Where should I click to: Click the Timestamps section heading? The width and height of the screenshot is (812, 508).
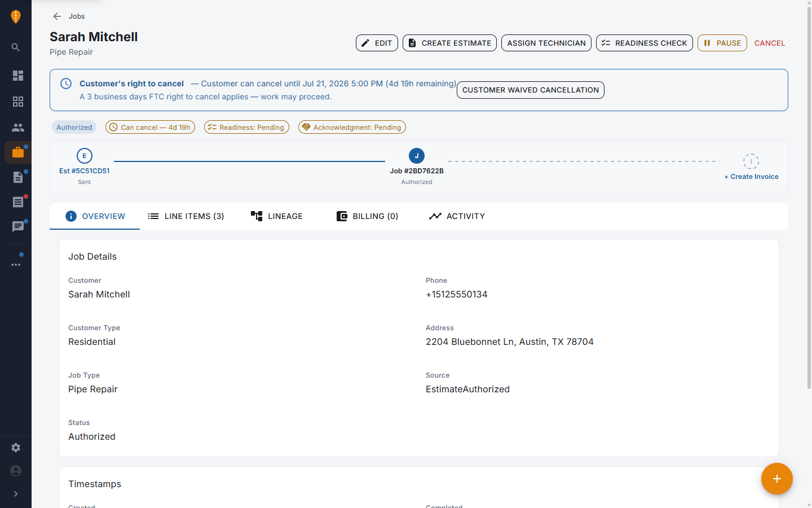pos(95,484)
